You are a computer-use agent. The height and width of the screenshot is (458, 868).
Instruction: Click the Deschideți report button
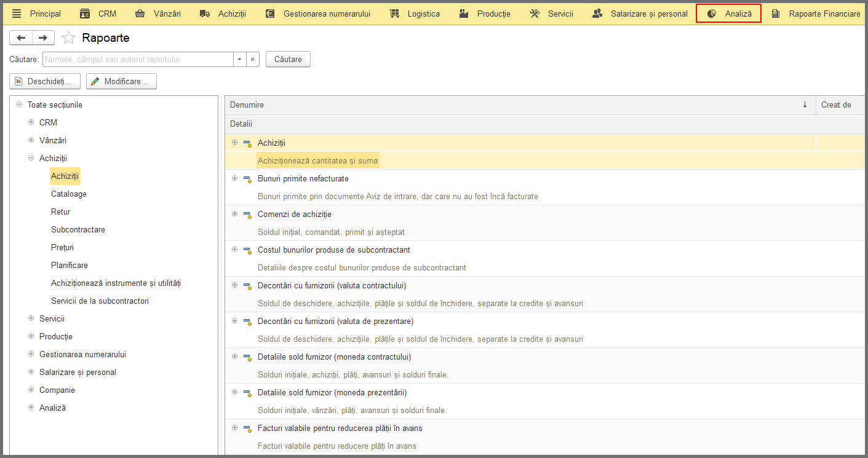point(45,81)
